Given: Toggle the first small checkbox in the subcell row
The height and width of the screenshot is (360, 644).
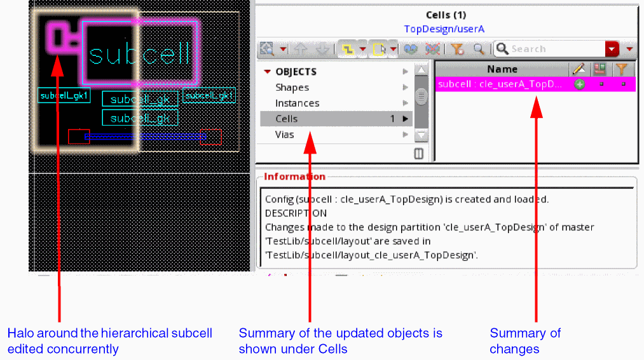Looking at the screenshot, I should pyautogui.click(x=601, y=84).
